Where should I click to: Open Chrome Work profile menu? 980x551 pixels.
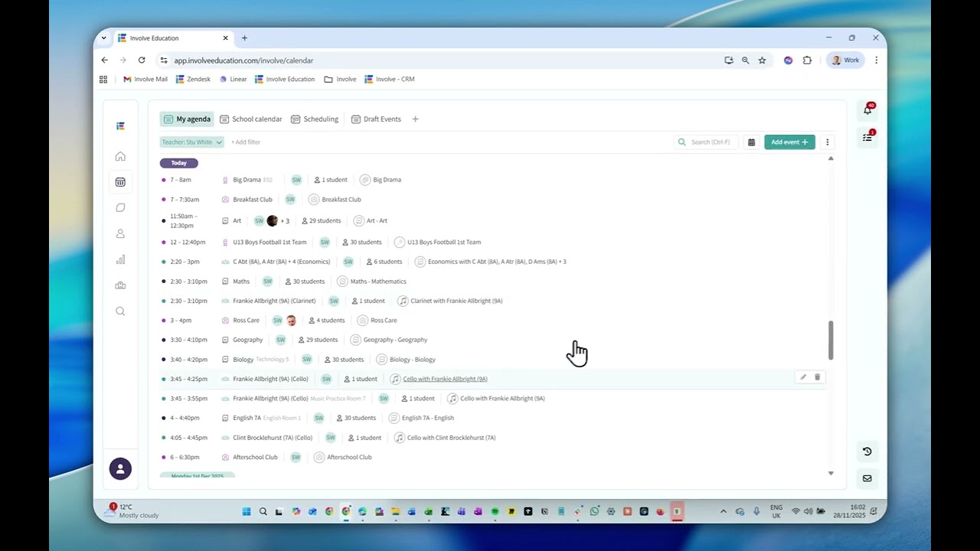pos(846,60)
